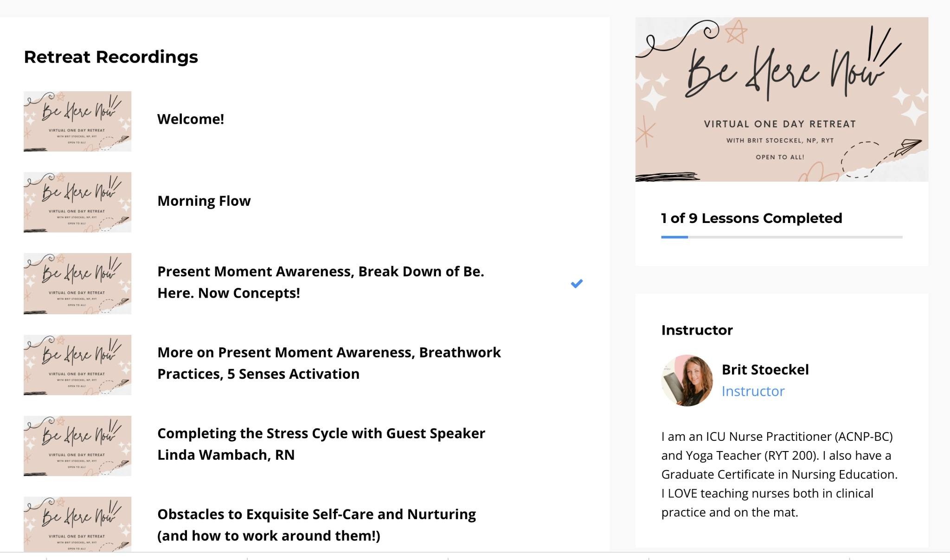
Task: Click the Brit Stoeckel instructor name
Action: [765, 369]
